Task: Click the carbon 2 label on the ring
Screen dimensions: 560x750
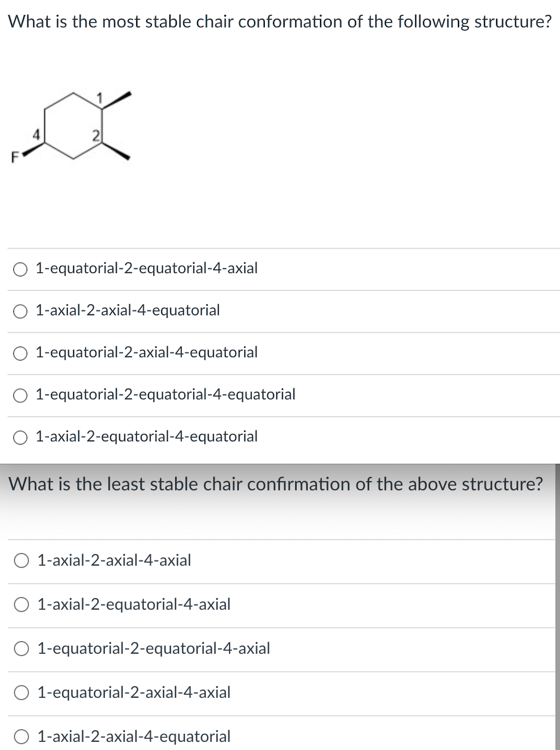Action: tap(96, 134)
